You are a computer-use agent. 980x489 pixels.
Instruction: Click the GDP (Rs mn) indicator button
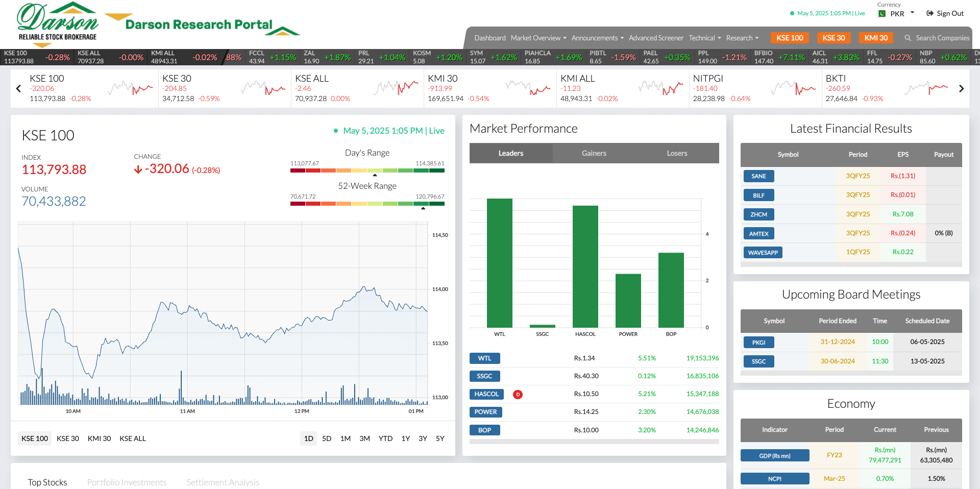[774, 456]
